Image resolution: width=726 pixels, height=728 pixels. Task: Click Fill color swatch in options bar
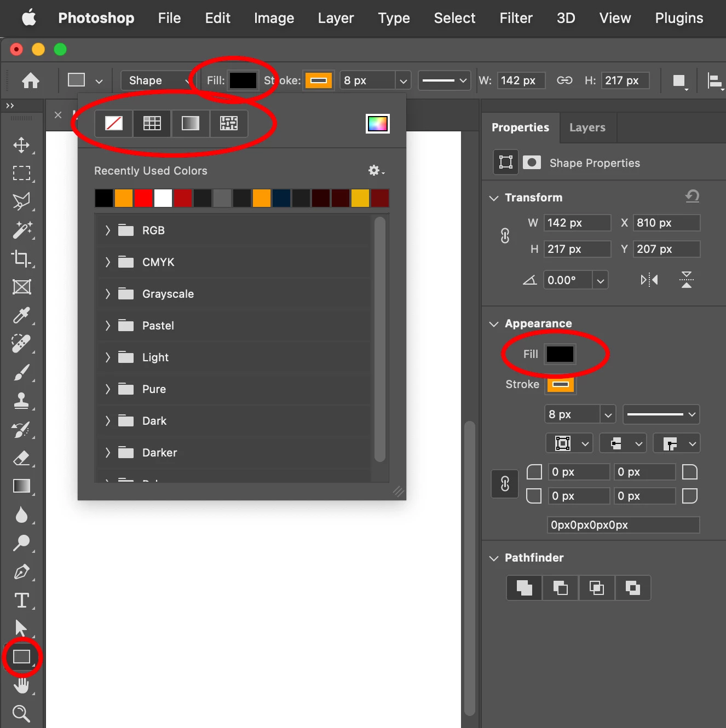(x=243, y=80)
